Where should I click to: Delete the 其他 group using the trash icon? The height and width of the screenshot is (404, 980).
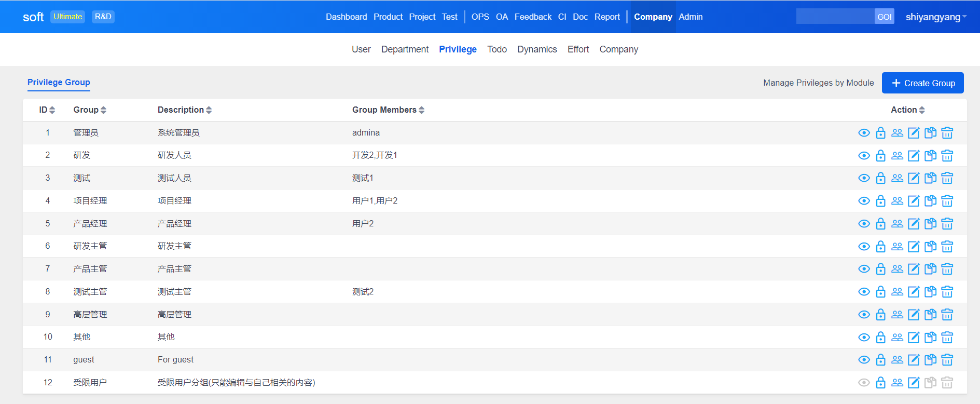point(947,338)
